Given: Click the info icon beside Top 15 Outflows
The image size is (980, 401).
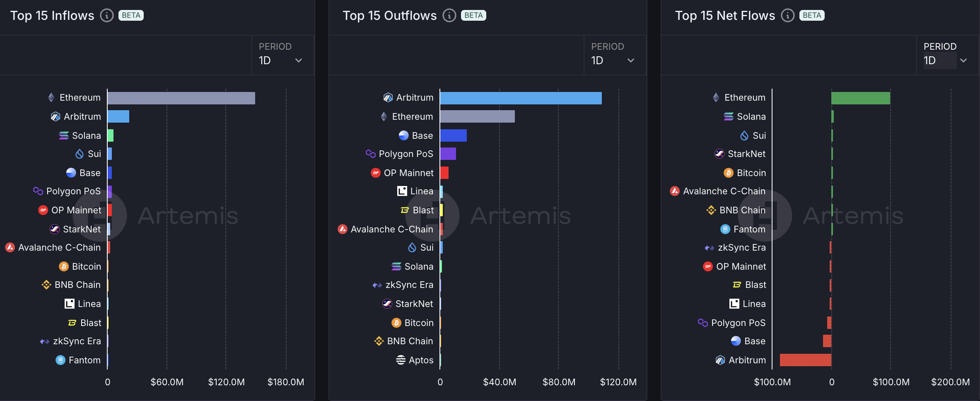Looking at the screenshot, I should pos(449,16).
